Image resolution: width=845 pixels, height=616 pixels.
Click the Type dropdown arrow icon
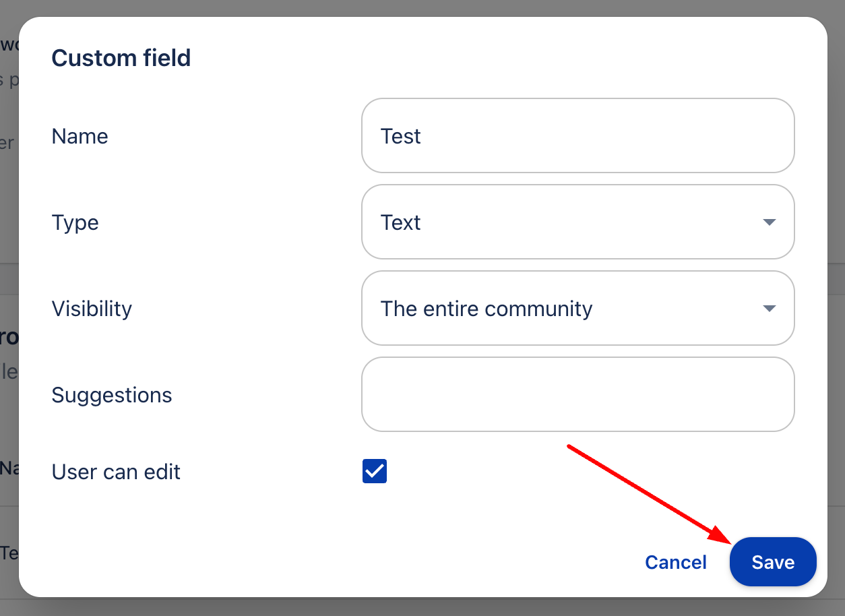(x=770, y=222)
